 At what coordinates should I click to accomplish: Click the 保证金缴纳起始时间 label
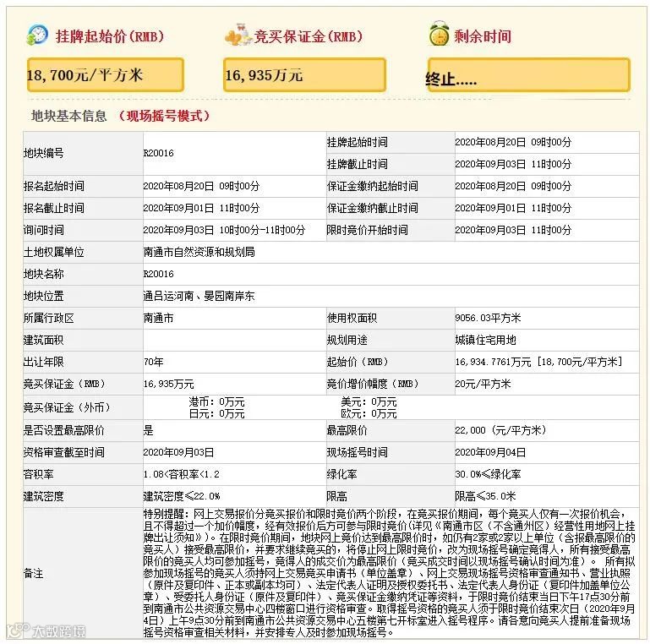(372, 186)
